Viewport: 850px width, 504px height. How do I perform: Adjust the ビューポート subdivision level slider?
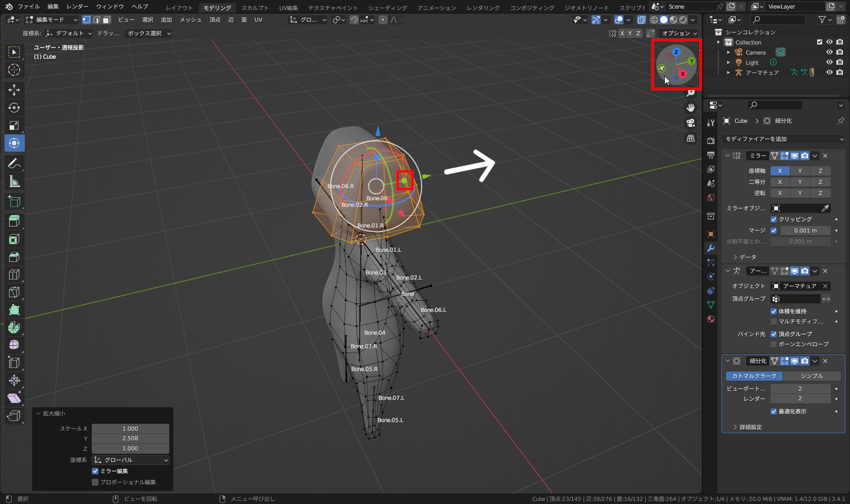(801, 388)
